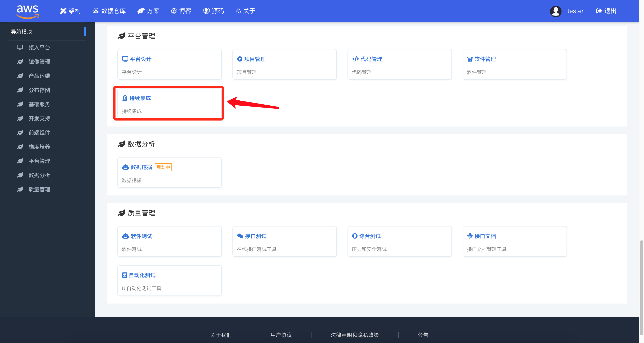Click the 数据仓库 icon in top navigation
644x343 pixels.
(x=96, y=11)
